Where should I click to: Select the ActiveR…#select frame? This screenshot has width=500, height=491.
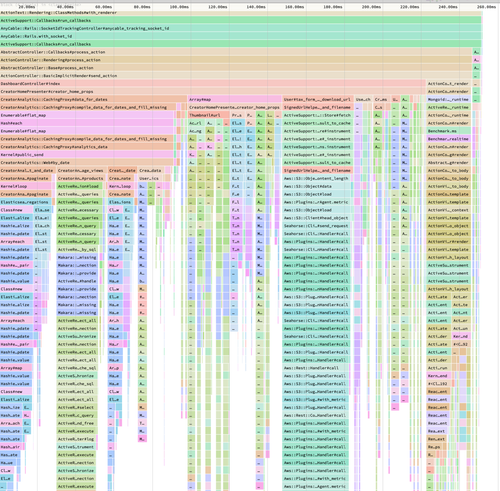point(77,408)
